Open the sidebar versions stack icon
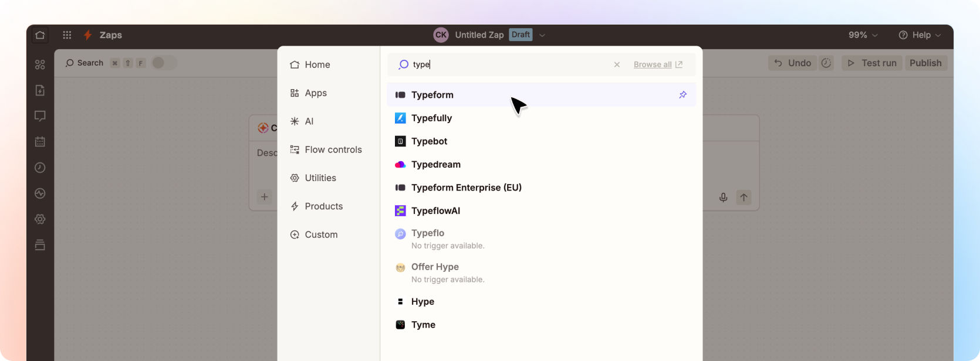The image size is (980, 361). click(x=40, y=245)
